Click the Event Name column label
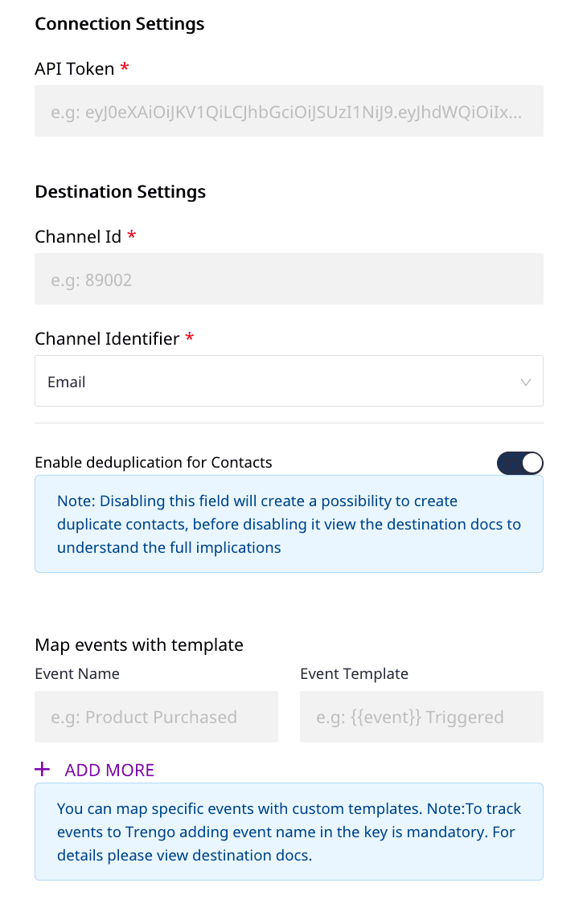 click(x=77, y=674)
